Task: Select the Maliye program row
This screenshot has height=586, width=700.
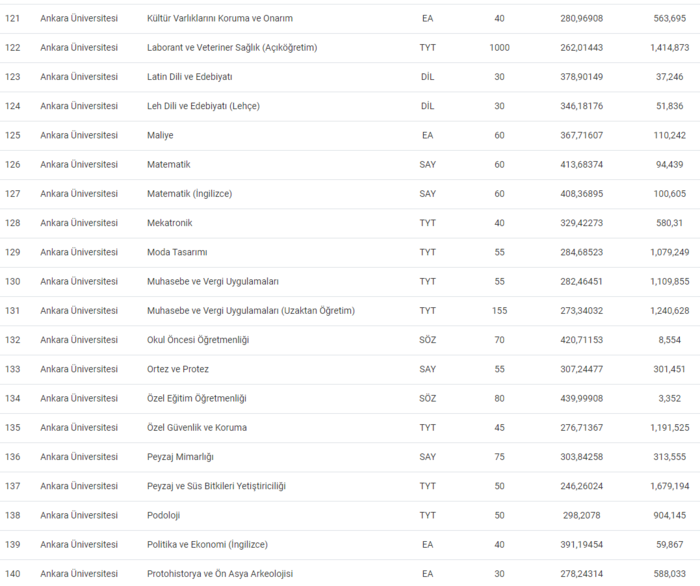Action: coord(160,135)
